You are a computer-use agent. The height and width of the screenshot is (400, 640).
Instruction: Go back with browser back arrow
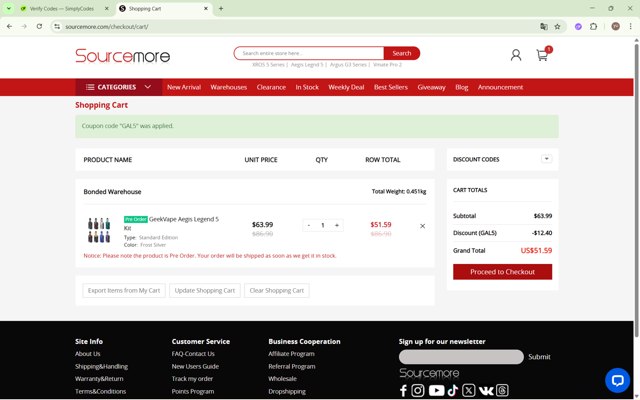pyautogui.click(x=9, y=27)
